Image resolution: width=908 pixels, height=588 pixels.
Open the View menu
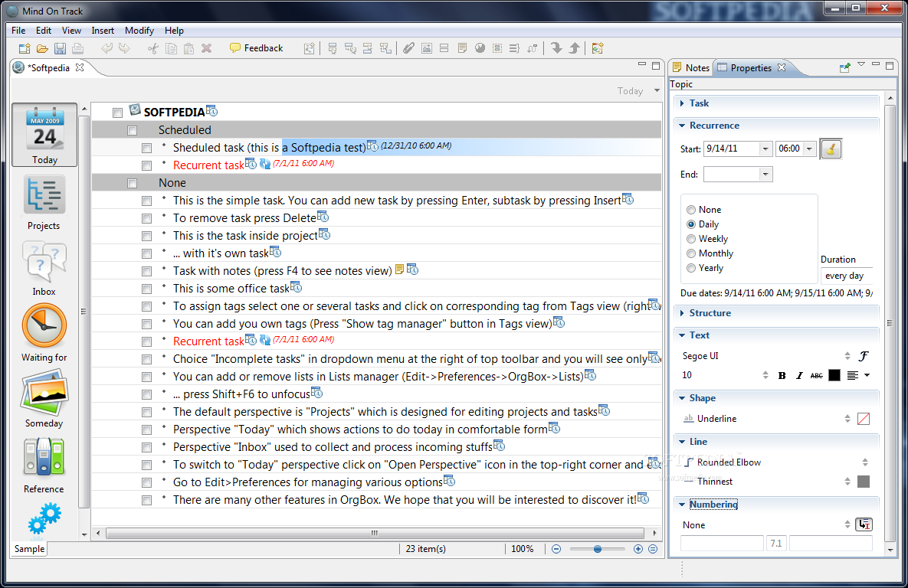[71, 30]
